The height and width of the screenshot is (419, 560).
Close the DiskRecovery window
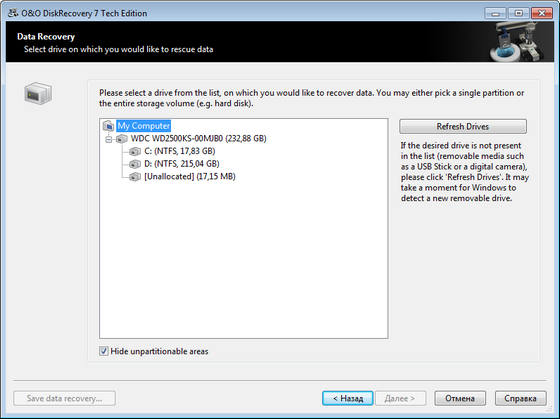click(542, 14)
